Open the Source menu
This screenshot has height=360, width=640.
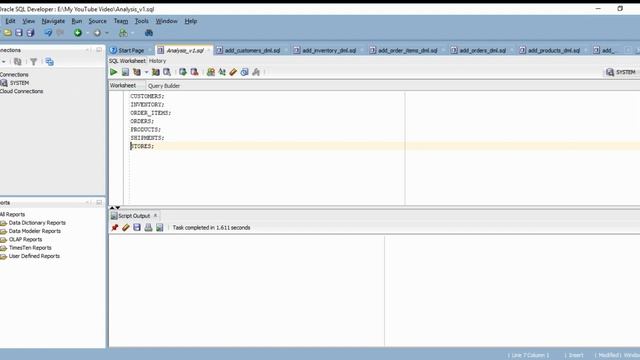pyautogui.click(x=98, y=21)
